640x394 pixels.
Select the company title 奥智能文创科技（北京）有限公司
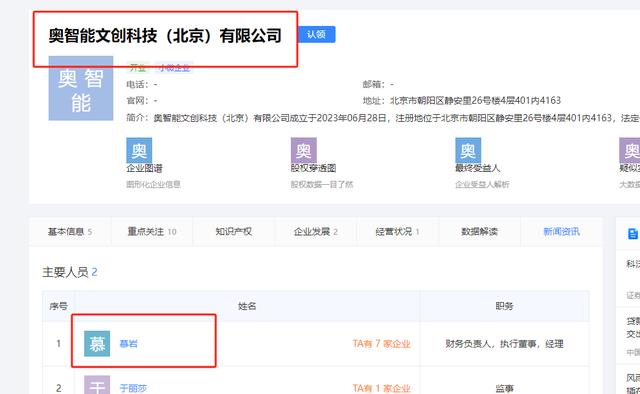(x=165, y=36)
